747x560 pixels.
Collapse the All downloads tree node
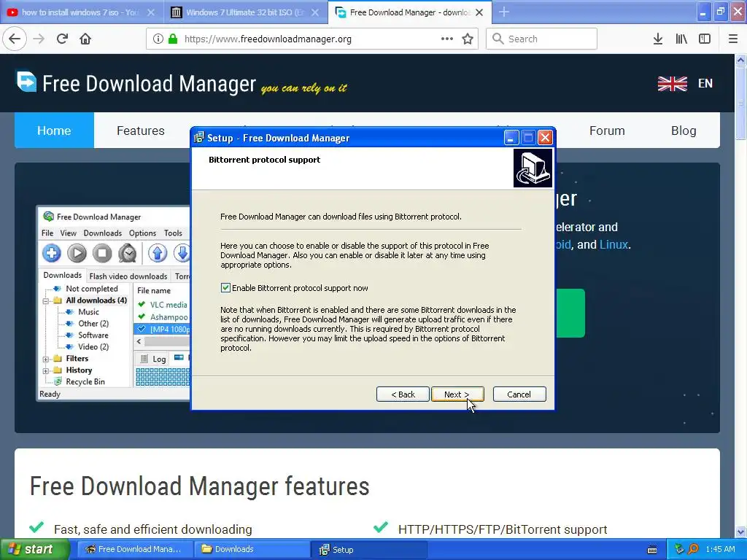click(46, 300)
